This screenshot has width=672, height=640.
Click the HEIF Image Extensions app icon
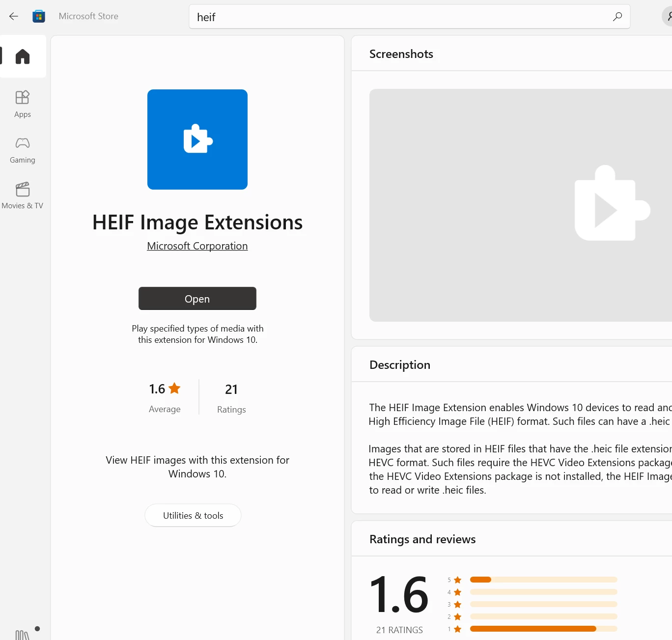point(197,139)
